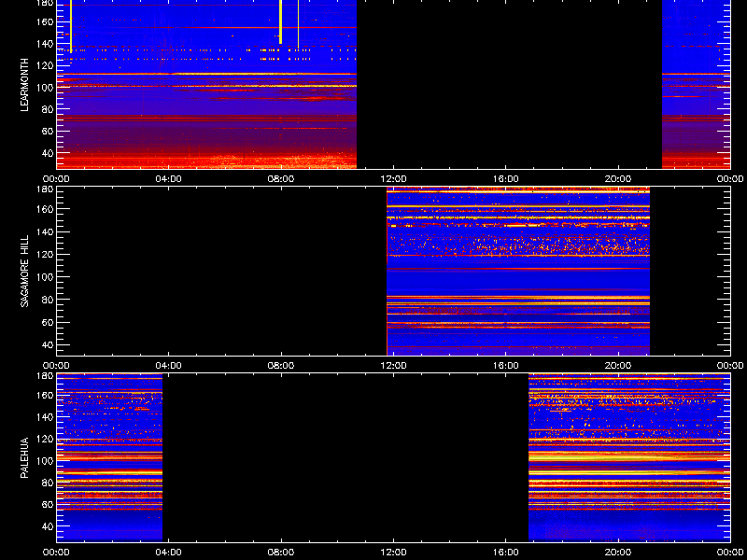Choose the 16:00 tick under the Palehua panel
Image resolution: width=747 pixels, height=560 pixels.
click(x=506, y=553)
